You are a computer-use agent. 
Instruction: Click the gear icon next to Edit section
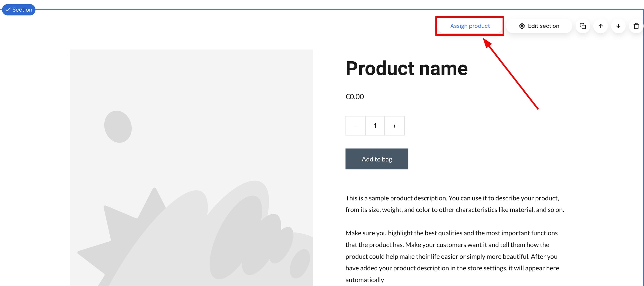tap(522, 26)
